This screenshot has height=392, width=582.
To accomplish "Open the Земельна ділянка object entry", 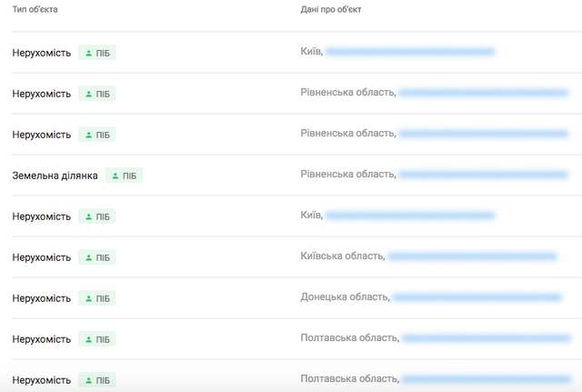I will [55, 176].
